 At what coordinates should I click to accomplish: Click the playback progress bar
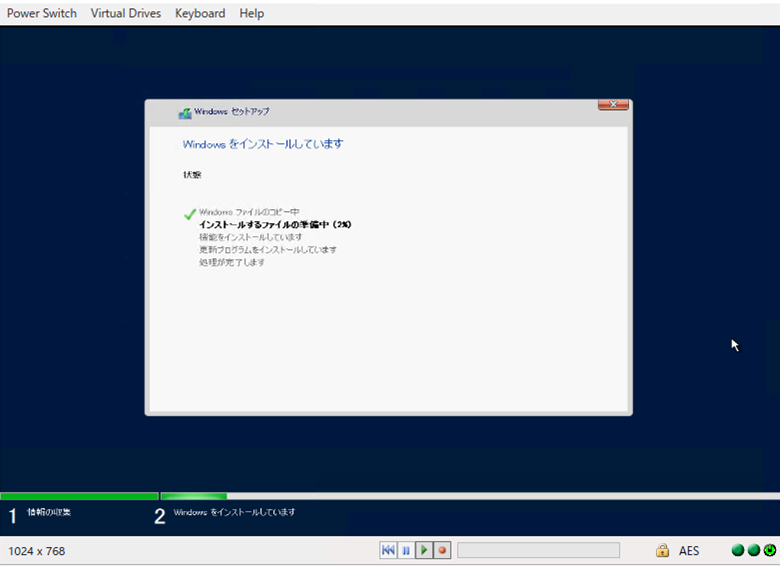(x=538, y=550)
